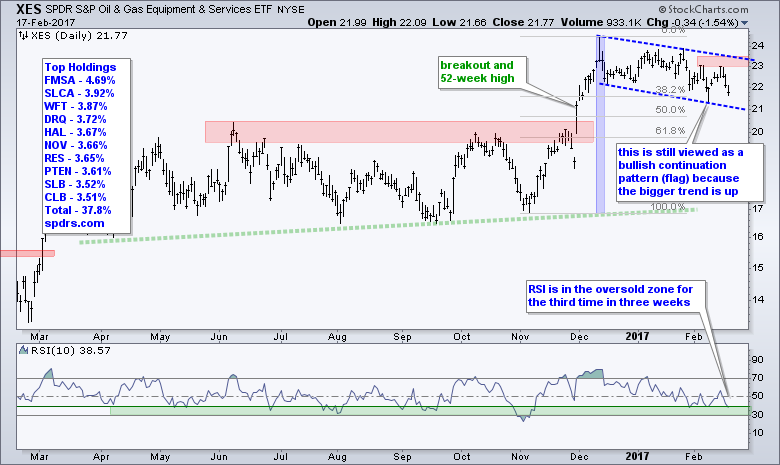Click the 2017 label under price panel
This screenshot has width=780, height=465.
click(x=637, y=336)
